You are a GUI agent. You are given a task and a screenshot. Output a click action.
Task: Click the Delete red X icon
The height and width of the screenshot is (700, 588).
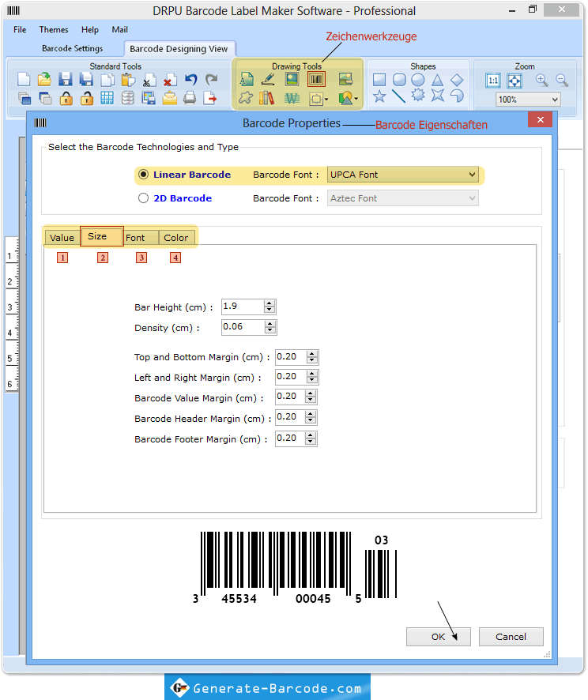click(x=170, y=80)
